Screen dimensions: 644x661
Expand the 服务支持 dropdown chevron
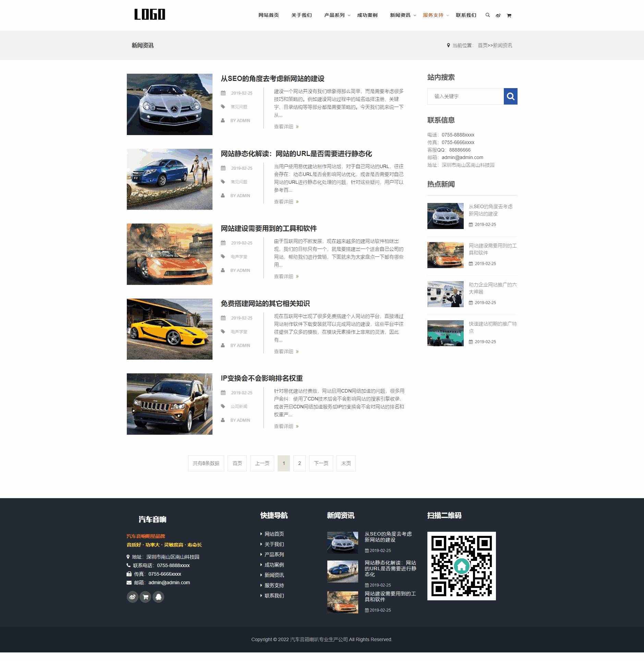[x=448, y=15]
